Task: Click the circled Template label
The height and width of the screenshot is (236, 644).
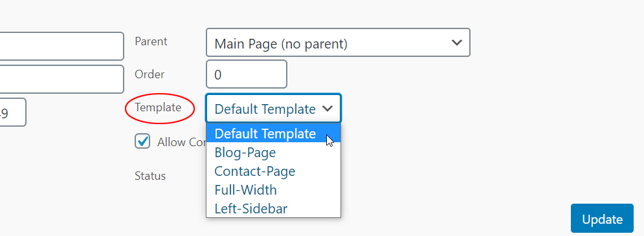Action: (158, 107)
